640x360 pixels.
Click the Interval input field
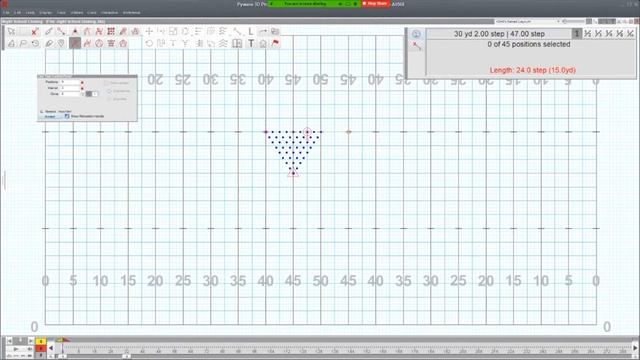tap(70, 88)
